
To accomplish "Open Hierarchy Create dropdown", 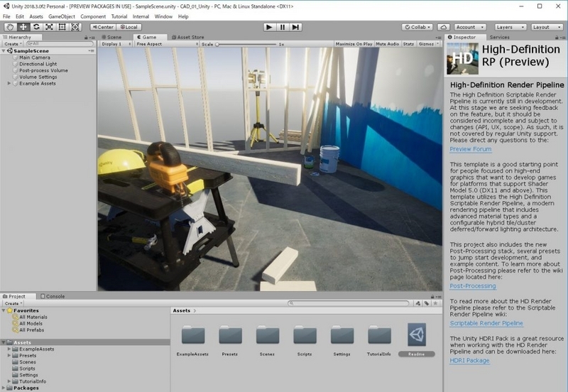I will pyautogui.click(x=13, y=44).
